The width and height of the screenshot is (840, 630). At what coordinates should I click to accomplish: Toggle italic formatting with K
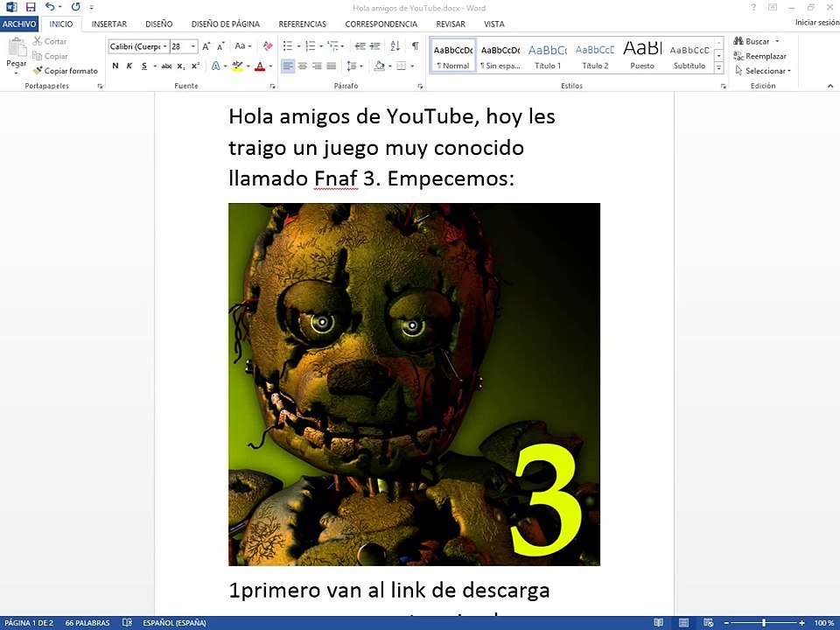pos(129,66)
